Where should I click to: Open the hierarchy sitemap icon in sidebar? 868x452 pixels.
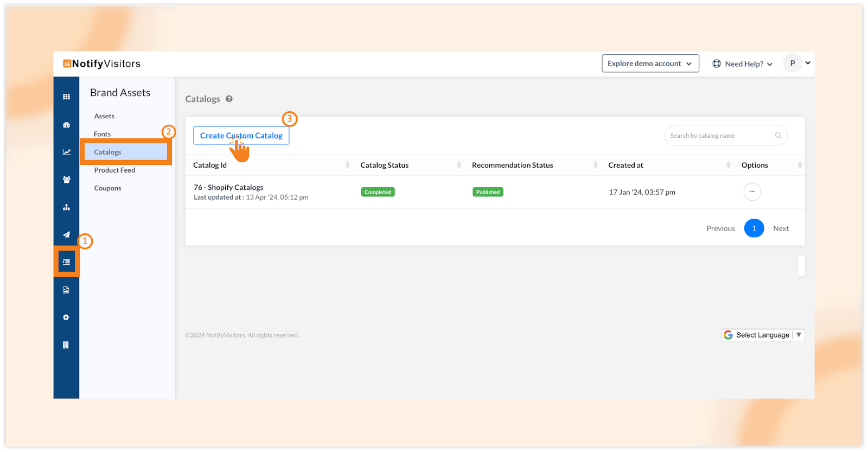tap(66, 207)
